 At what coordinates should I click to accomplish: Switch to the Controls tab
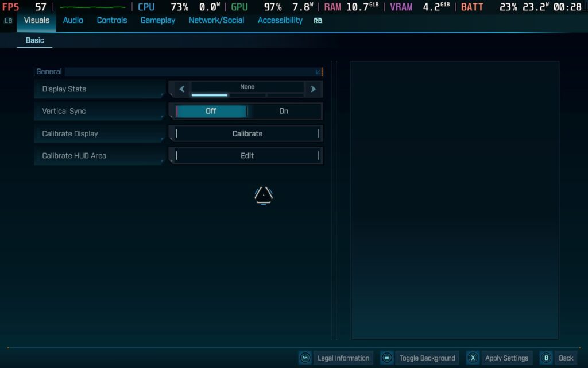point(112,20)
